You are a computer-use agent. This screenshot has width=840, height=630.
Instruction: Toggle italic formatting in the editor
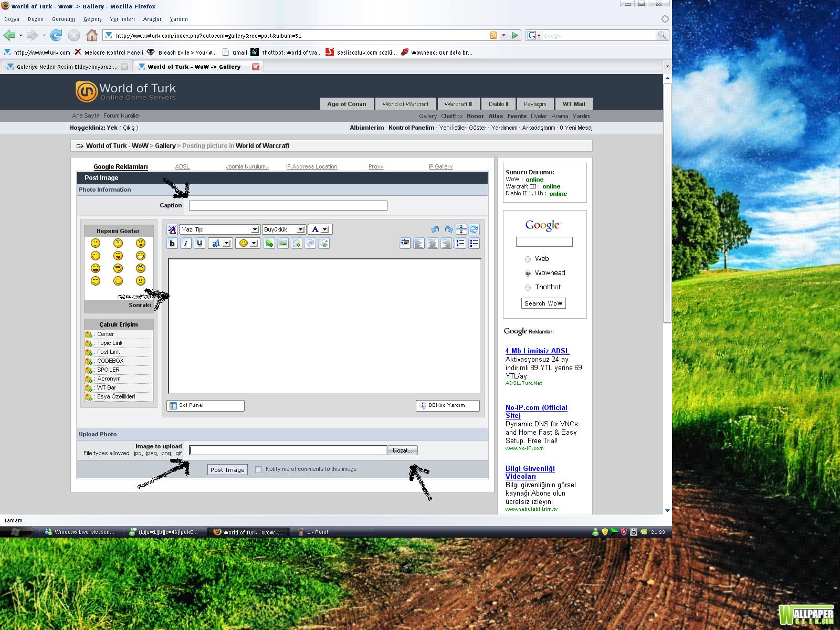coord(186,243)
